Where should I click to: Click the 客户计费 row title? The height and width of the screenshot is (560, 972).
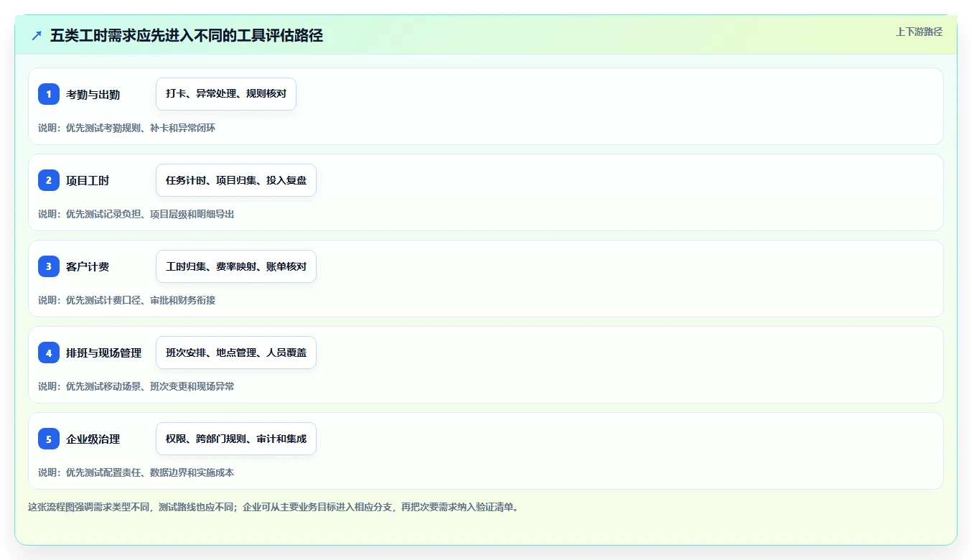(88, 267)
